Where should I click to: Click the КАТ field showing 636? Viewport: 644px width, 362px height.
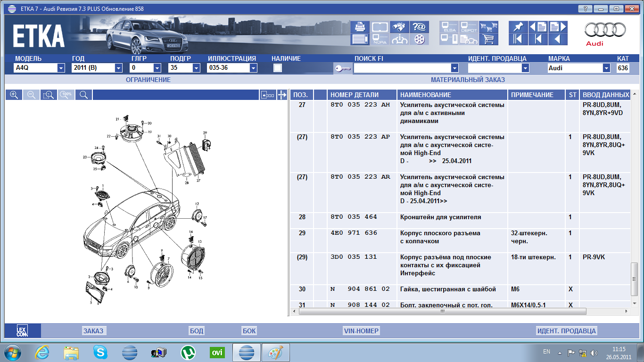pos(623,68)
